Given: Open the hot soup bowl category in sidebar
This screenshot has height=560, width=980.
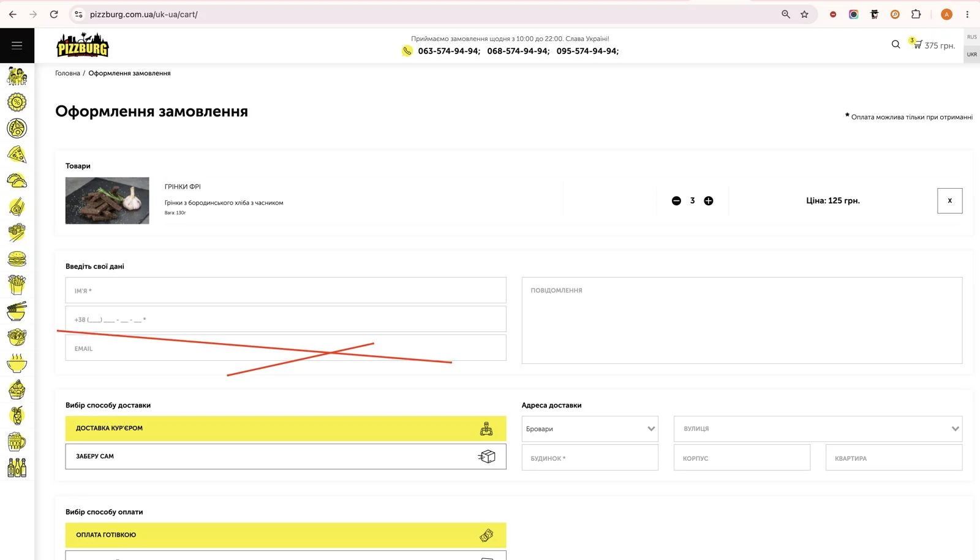Looking at the screenshot, I should tap(17, 363).
